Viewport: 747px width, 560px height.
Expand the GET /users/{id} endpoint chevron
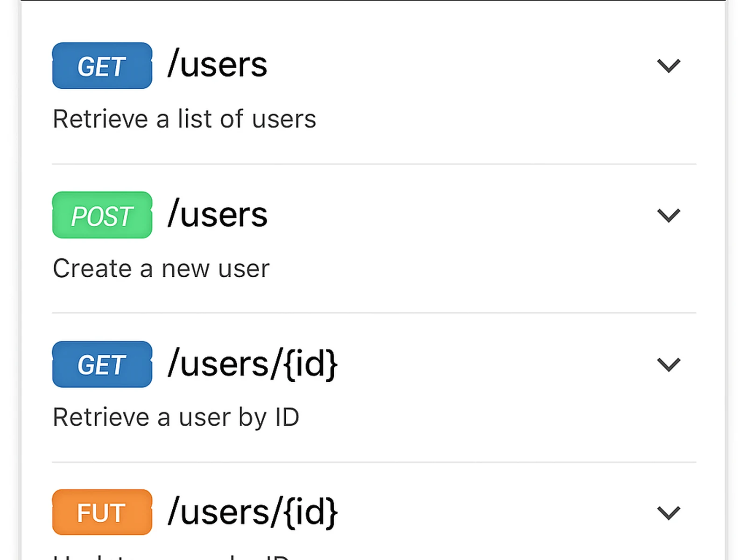click(x=669, y=364)
